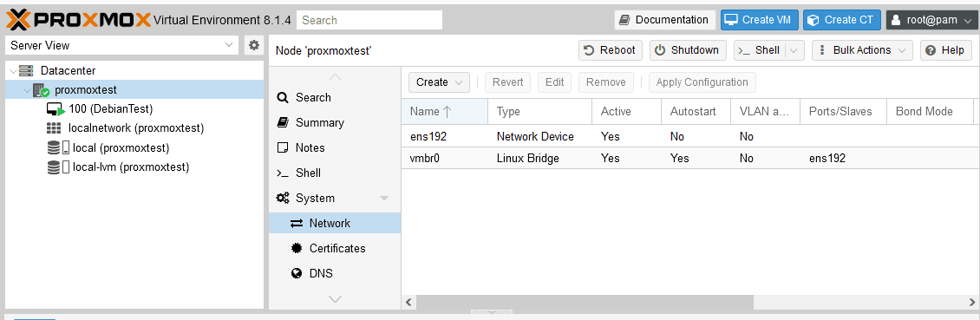Expand the Server View dropdown

click(122, 45)
